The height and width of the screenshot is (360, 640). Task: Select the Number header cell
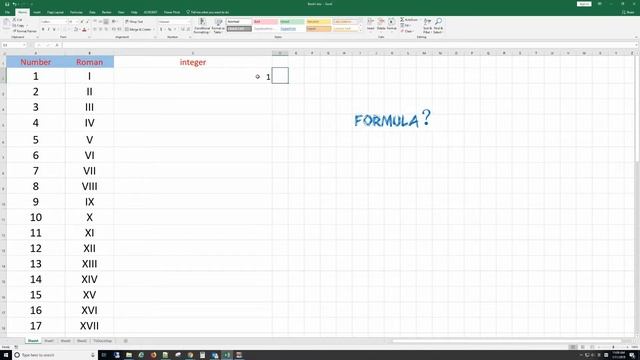click(36, 62)
